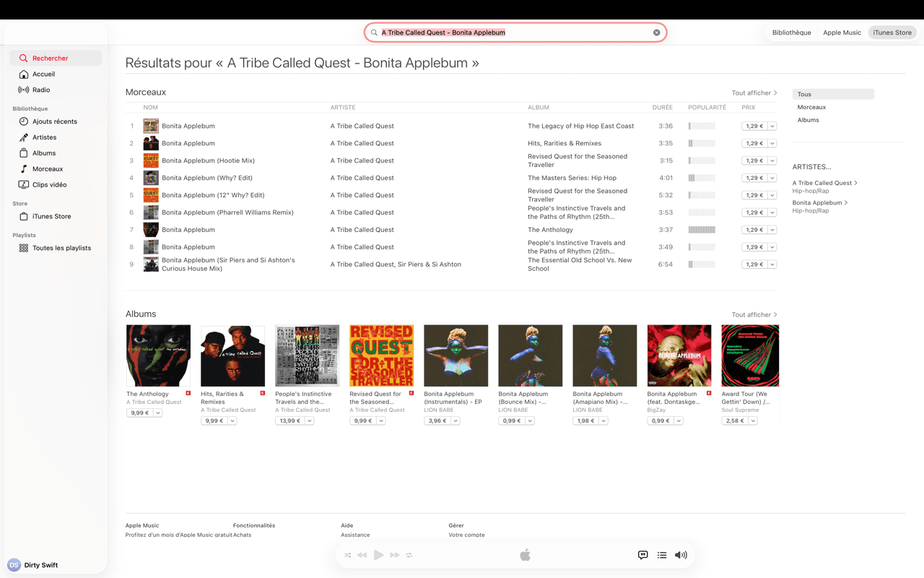Show all albums with Tout afficher
This screenshot has width=924, height=578.
754,314
